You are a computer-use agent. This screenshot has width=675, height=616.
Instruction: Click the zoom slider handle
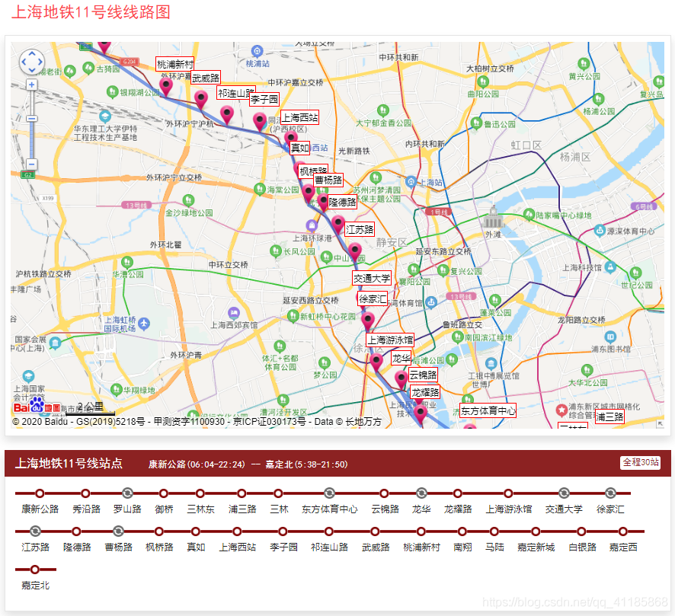pos(32,118)
